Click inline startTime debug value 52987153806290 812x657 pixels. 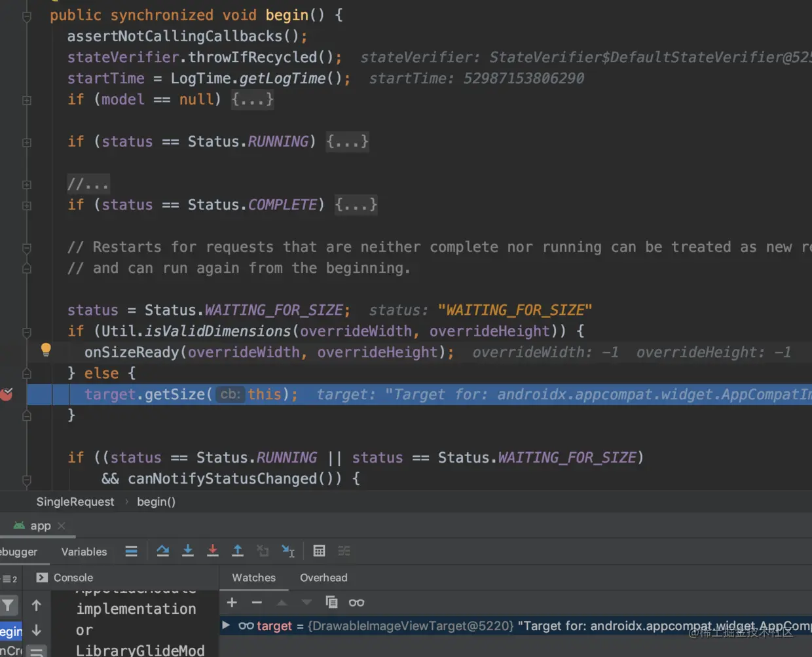(x=523, y=79)
